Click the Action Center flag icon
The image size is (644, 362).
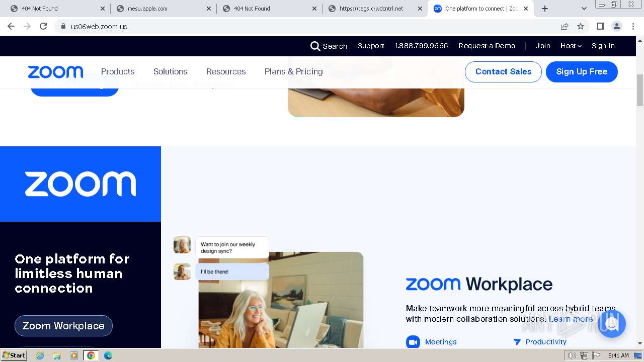pyautogui.click(x=596, y=355)
